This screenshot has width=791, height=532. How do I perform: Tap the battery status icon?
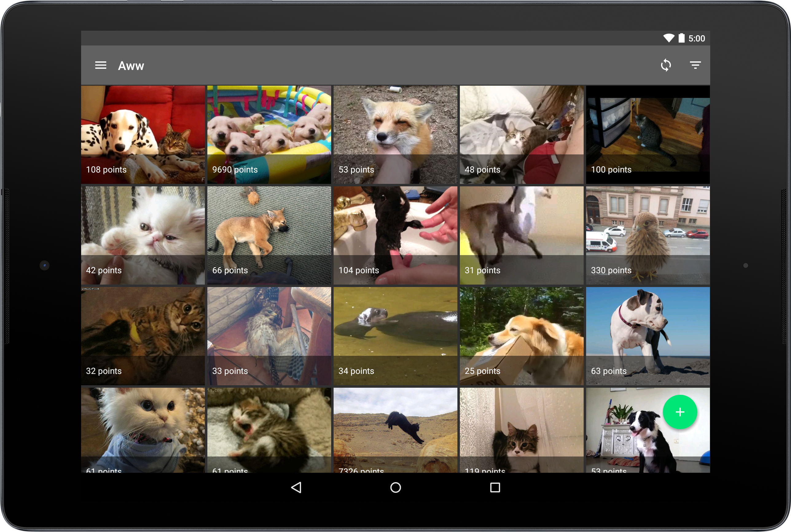pos(681,38)
